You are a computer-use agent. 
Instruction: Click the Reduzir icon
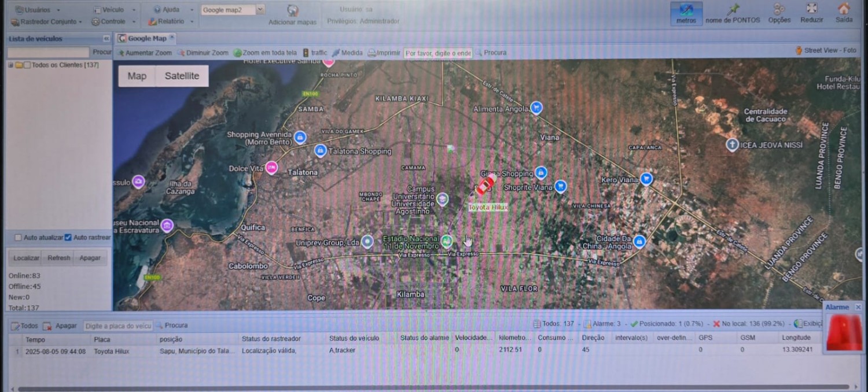point(812,9)
